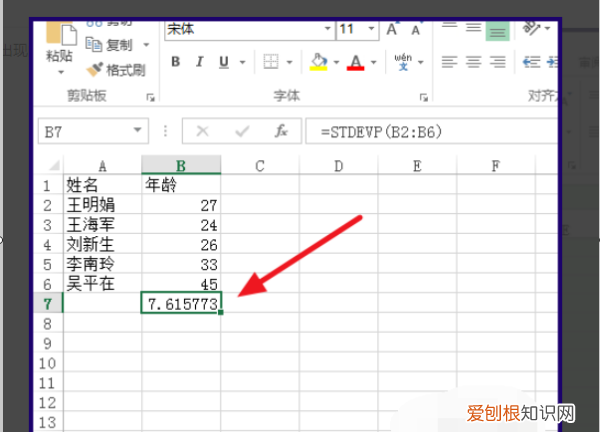Open the Paste options dropdown arrow
600x432 pixels.
61,72
